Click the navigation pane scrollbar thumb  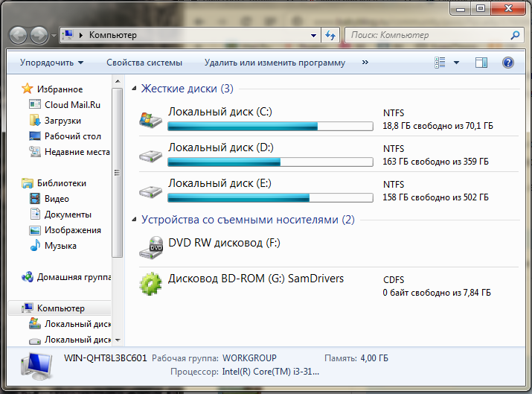[x=117, y=173]
